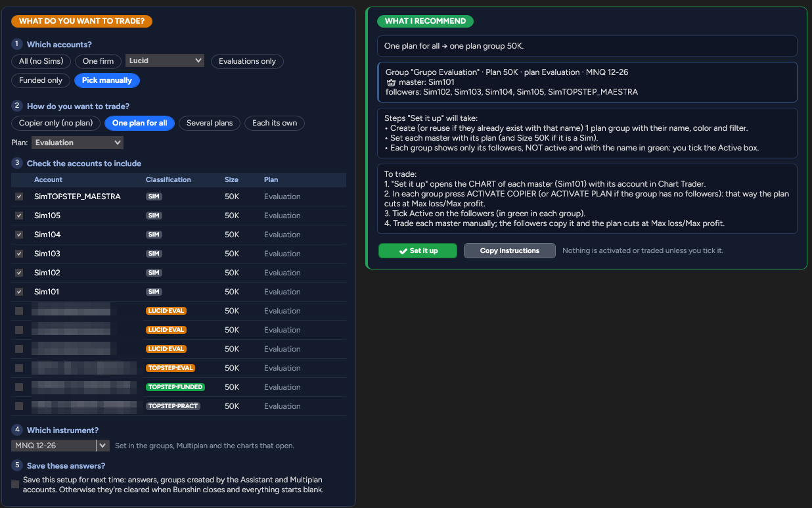This screenshot has height=508, width=812.
Task: Click the 'Nothing is activated or traded' note
Action: (x=643, y=250)
